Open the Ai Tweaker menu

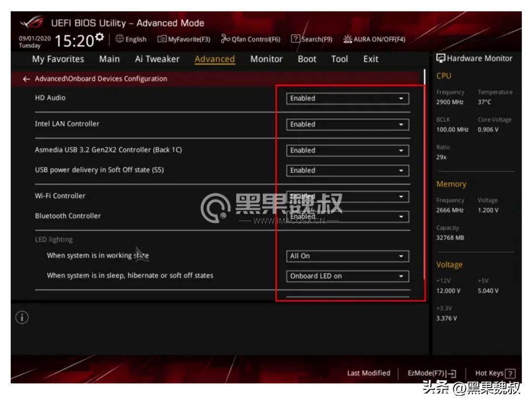158,59
